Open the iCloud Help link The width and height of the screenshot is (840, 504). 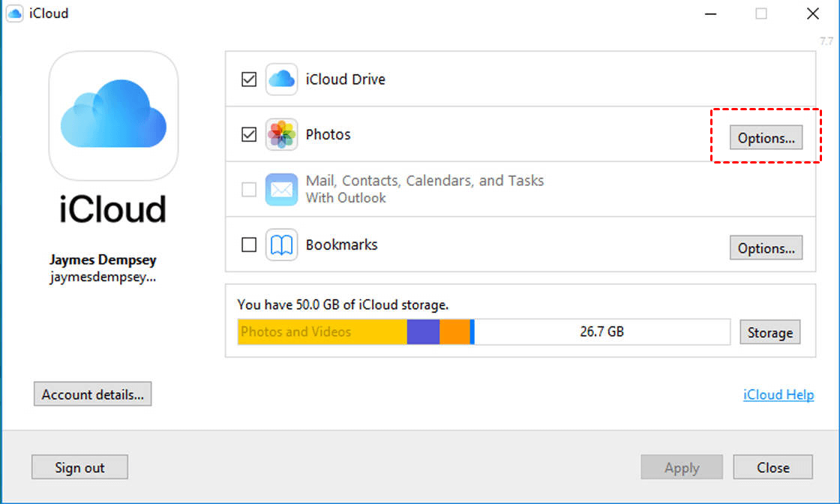tap(778, 395)
